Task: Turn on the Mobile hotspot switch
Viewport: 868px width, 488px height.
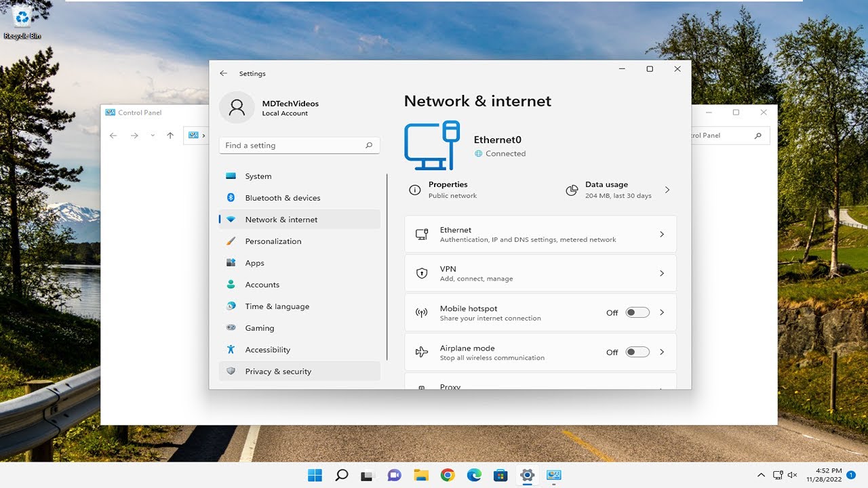Action: [x=637, y=312]
